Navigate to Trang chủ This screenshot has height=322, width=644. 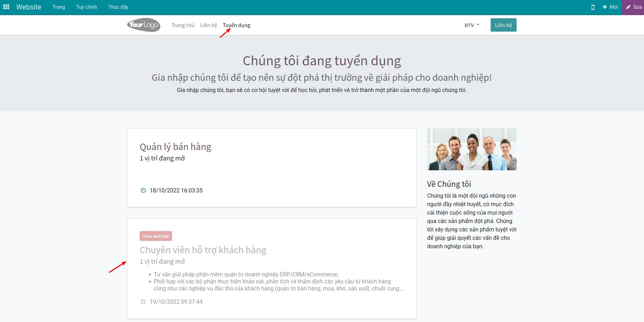pos(182,25)
